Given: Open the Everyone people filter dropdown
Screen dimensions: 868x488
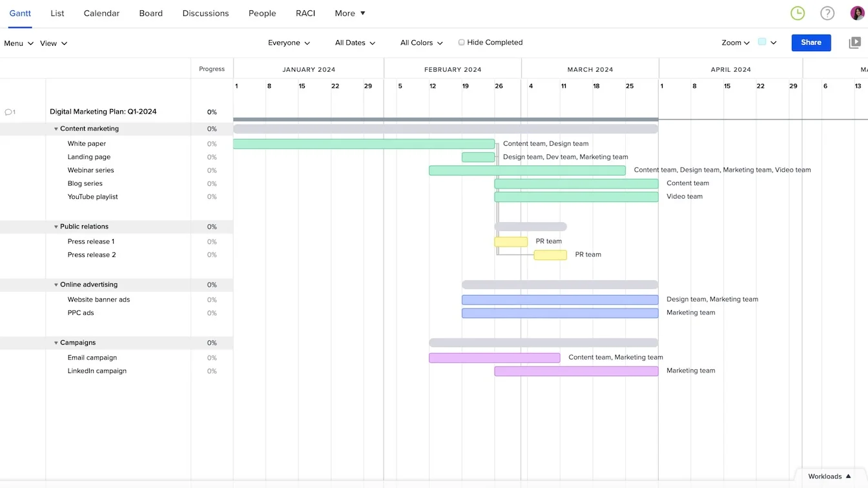Looking at the screenshot, I should coord(289,42).
